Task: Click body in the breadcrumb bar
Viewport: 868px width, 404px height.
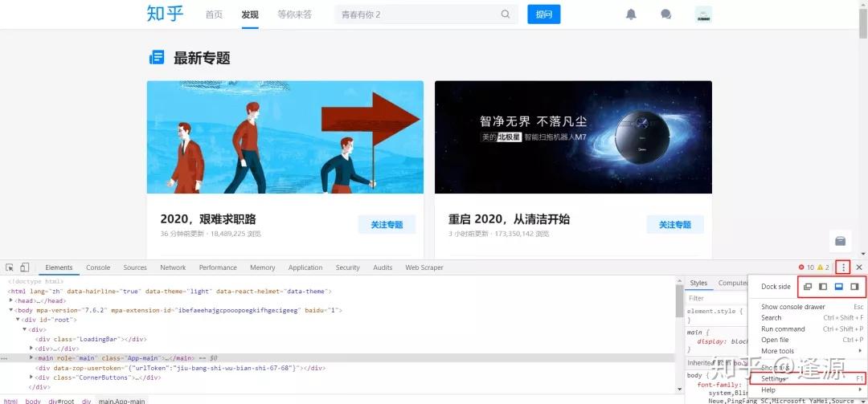Action: coord(33,401)
